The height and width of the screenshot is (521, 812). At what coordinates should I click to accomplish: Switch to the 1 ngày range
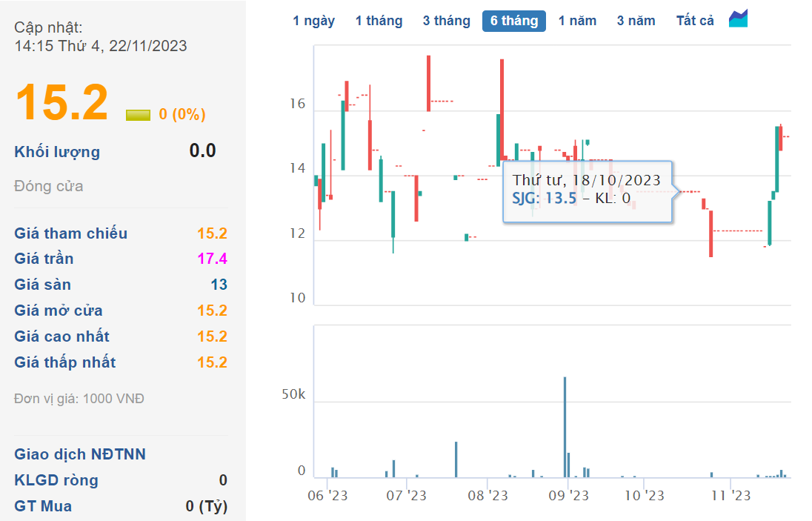coord(313,21)
